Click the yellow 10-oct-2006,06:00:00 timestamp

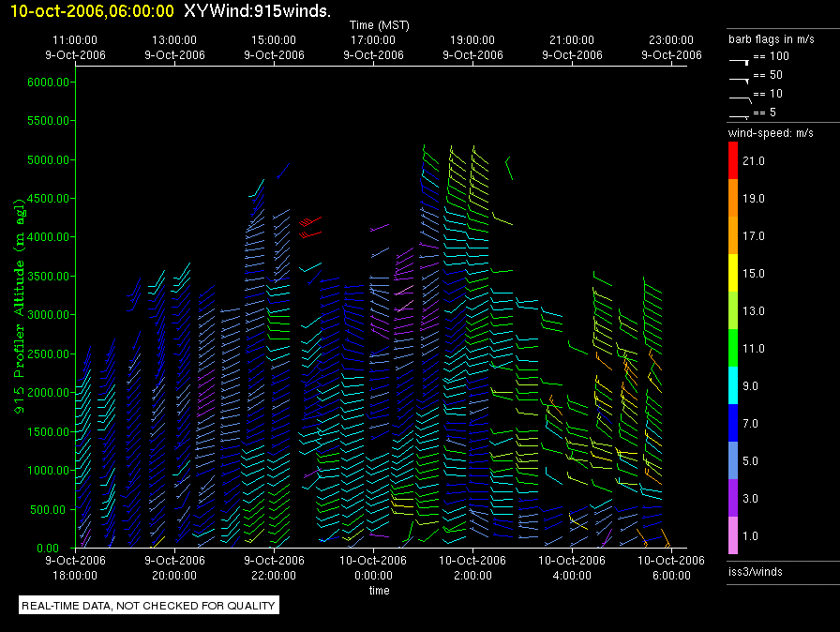tap(92, 11)
